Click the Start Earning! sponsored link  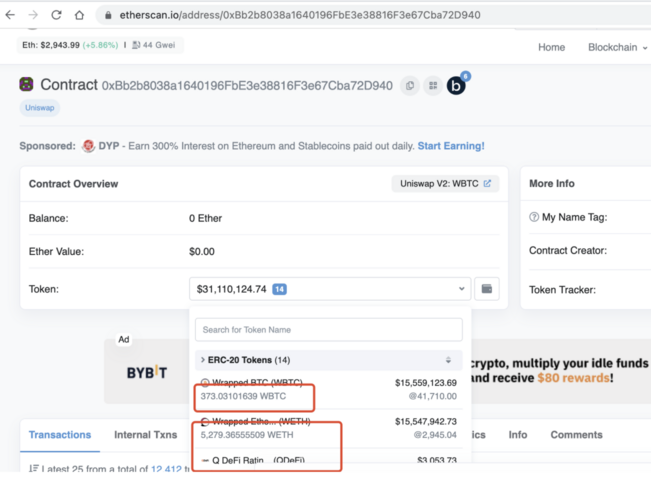coord(450,146)
